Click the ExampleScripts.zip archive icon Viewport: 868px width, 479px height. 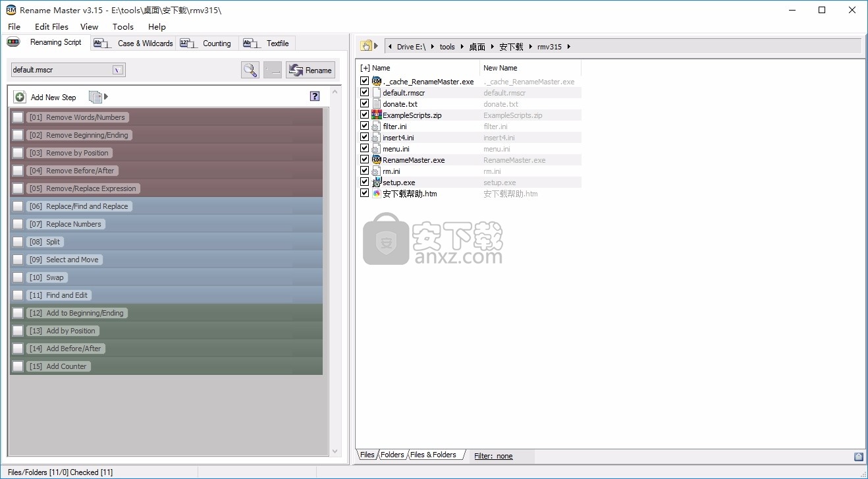pyautogui.click(x=377, y=115)
